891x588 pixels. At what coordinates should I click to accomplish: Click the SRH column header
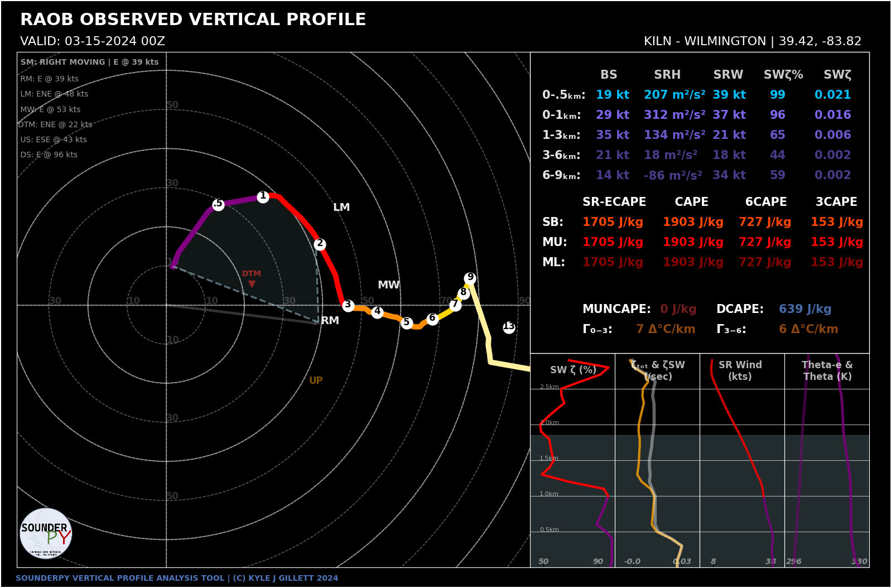click(x=667, y=75)
